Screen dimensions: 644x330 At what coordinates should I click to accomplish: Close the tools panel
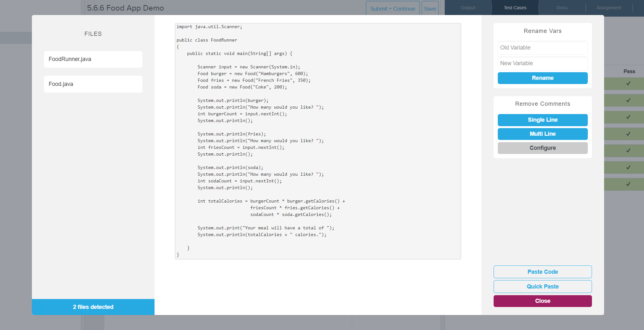pyautogui.click(x=542, y=301)
